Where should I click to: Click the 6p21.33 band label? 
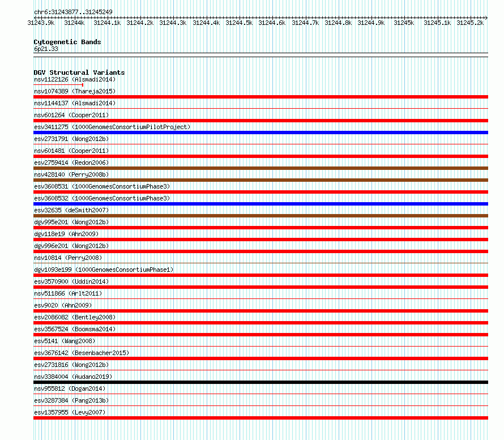pyautogui.click(x=46, y=49)
